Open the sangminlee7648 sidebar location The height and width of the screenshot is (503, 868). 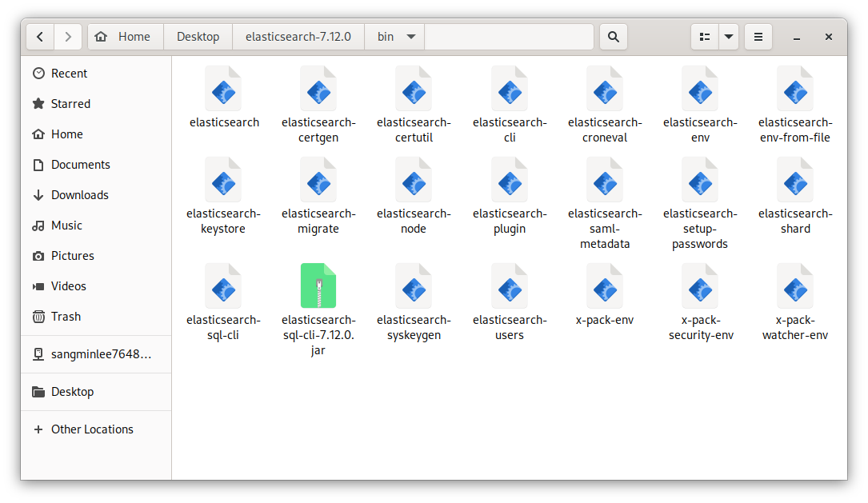(96, 354)
